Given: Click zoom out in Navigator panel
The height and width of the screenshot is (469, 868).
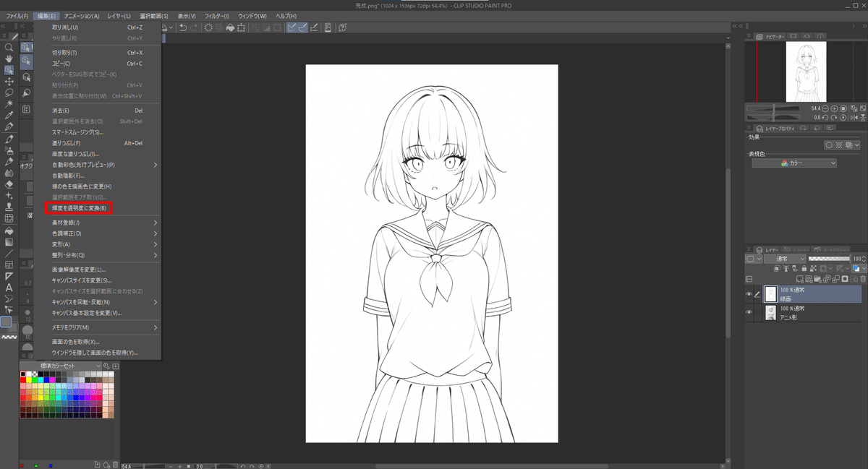Looking at the screenshot, I should [x=825, y=108].
